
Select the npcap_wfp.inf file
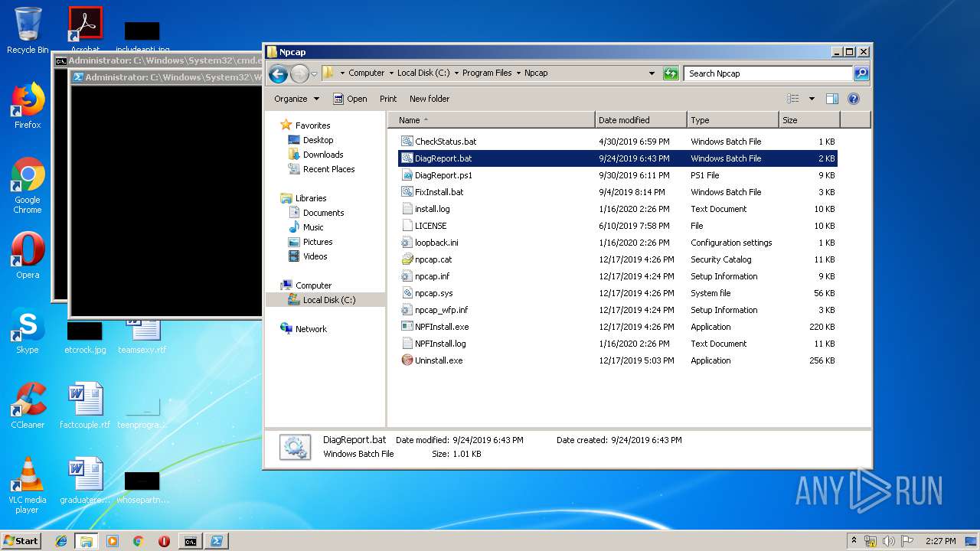coord(435,310)
